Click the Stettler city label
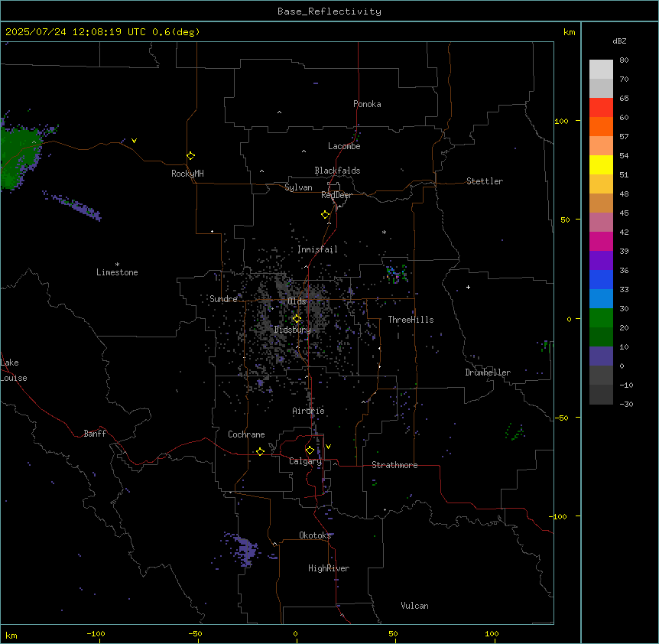The width and height of the screenshot is (659, 644). (484, 181)
